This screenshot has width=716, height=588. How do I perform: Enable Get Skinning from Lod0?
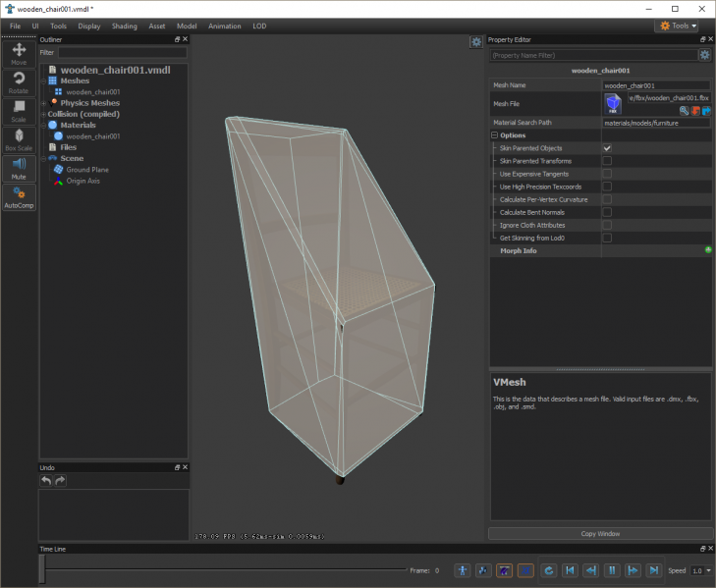point(607,238)
